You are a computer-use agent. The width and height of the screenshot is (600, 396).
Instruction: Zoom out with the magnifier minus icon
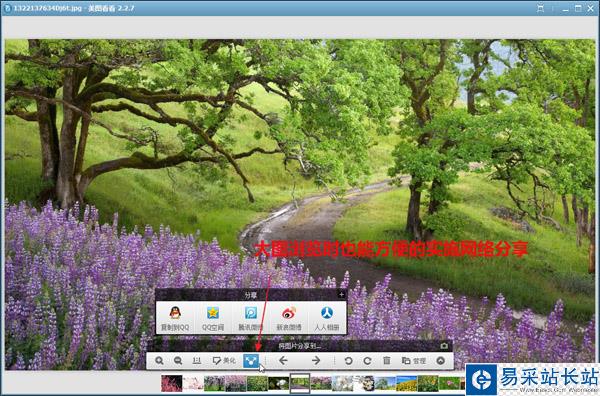pos(178,360)
